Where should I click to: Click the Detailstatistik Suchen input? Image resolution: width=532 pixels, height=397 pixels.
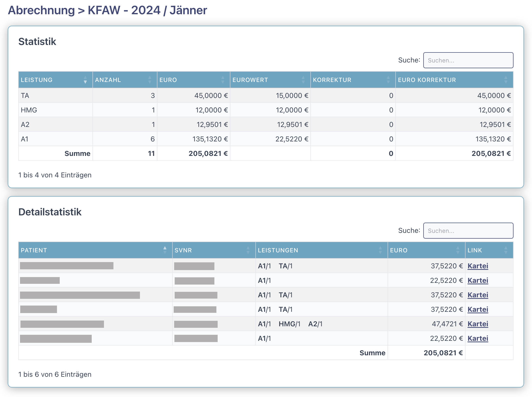pos(468,231)
